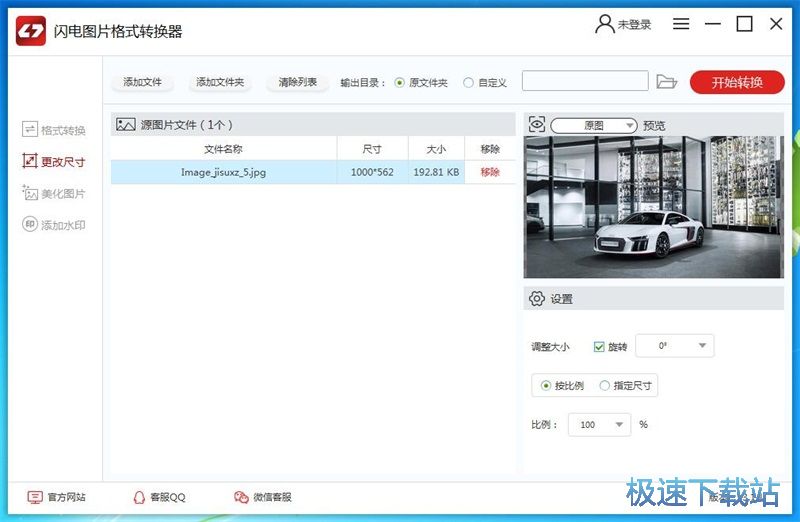Viewport: 800px width, 522px height.
Task: Select the Image_jisuxz_5.jpg file row
Action: 313,172
